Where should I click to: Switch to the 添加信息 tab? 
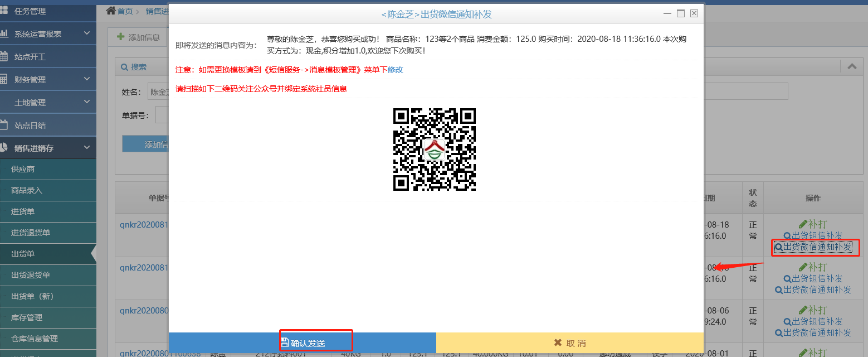(x=138, y=37)
